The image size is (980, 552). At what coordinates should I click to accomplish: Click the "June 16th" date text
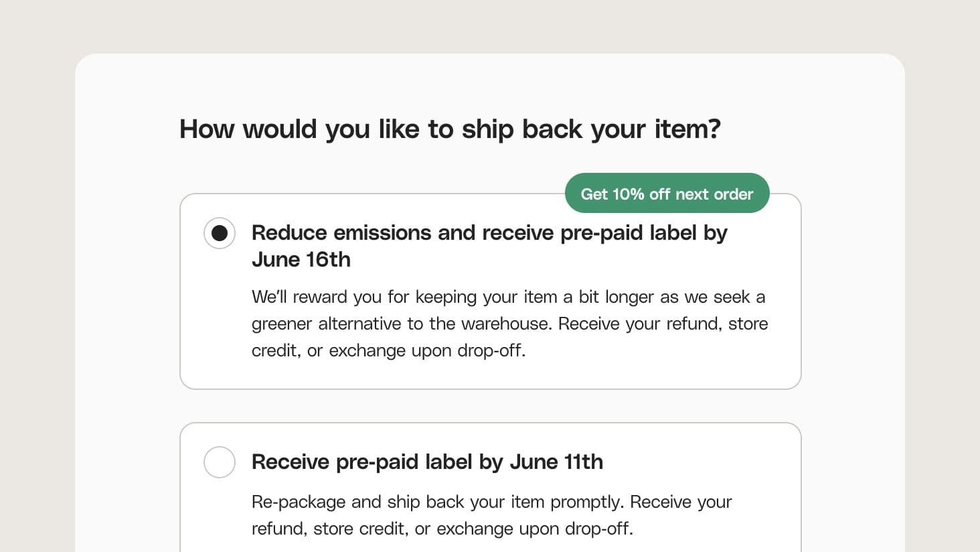click(301, 260)
